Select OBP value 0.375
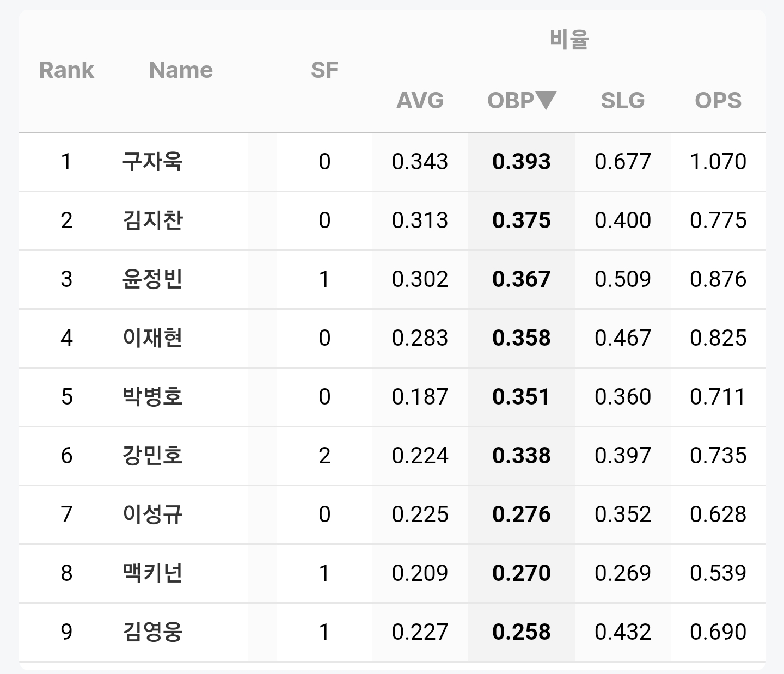The image size is (784, 674). pos(521,220)
